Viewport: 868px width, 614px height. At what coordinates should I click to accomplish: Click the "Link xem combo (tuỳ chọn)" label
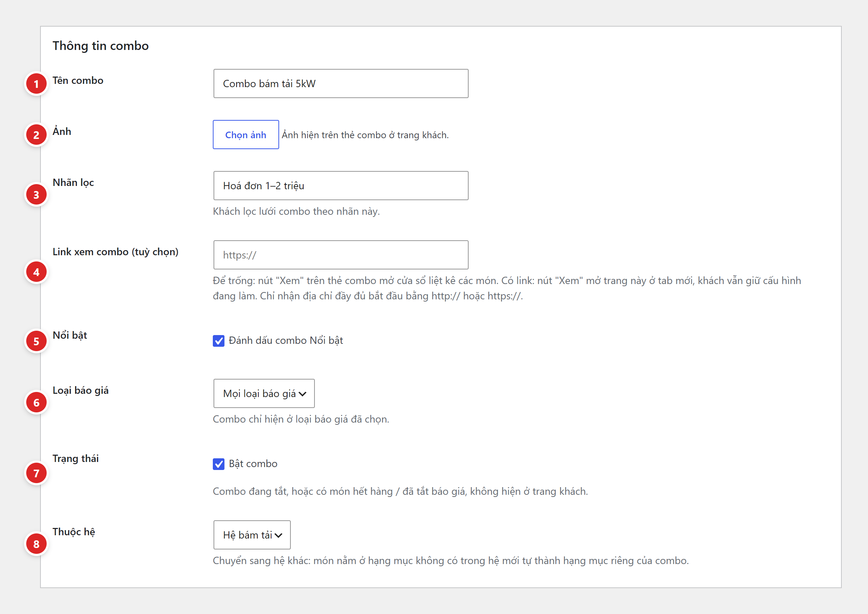pos(115,252)
